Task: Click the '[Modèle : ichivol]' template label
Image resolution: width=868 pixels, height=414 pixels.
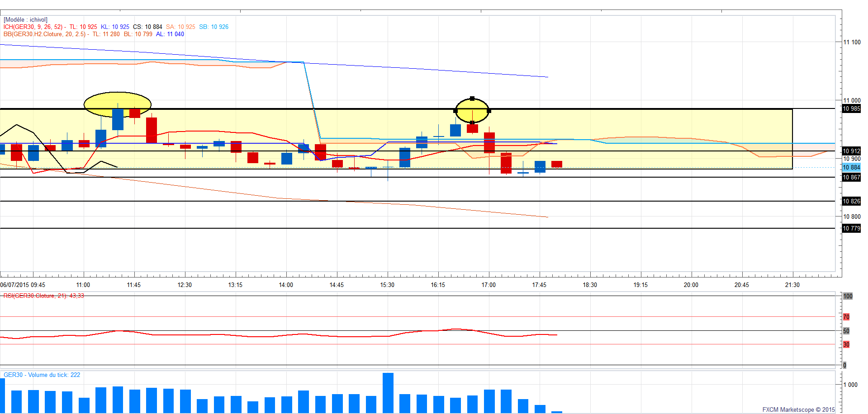Action: (25, 20)
